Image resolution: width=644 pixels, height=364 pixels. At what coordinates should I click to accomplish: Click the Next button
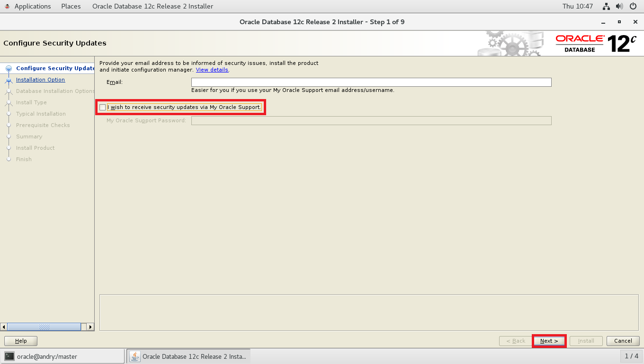click(x=549, y=341)
